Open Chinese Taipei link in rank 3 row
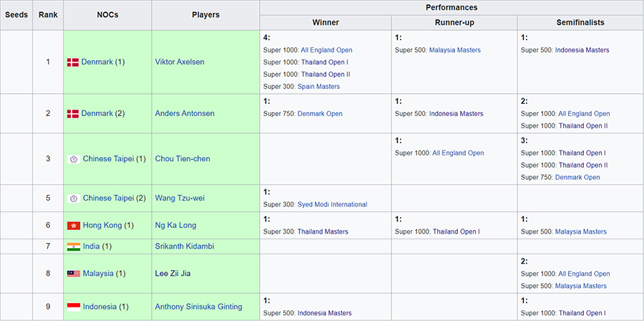This screenshot has height=321, width=644. point(109,158)
